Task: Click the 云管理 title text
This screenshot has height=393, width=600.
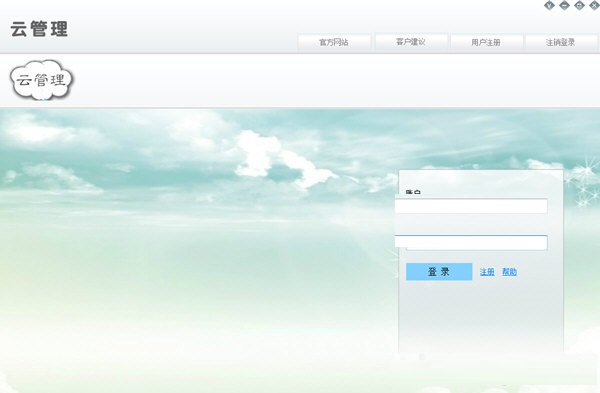Action: click(39, 29)
